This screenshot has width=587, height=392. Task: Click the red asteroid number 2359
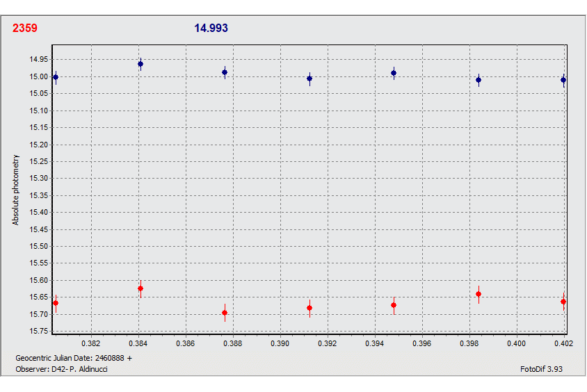[25, 28]
